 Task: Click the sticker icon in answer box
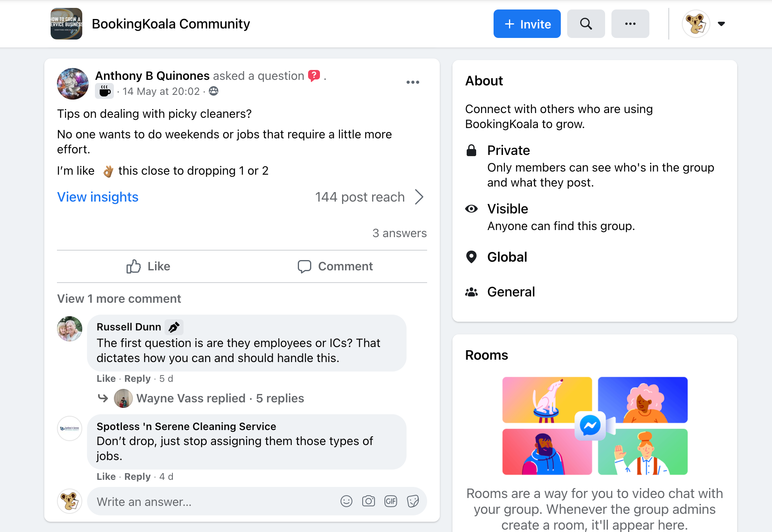412,501
